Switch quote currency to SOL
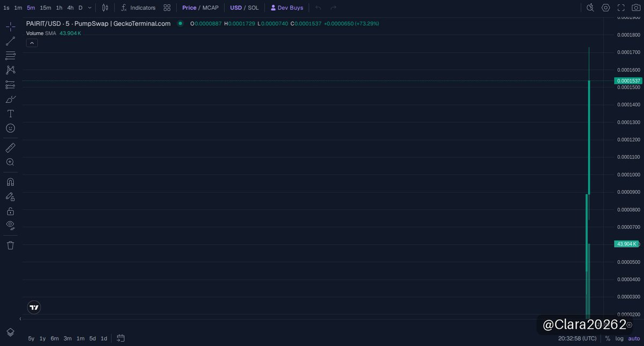644x346 pixels. click(253, 8)
